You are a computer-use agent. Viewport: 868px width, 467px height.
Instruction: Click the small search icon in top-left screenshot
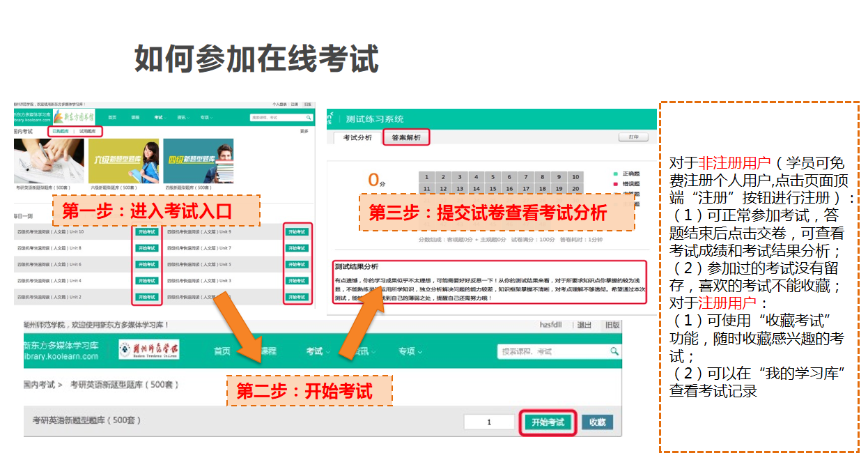click(x=309, y=118)
